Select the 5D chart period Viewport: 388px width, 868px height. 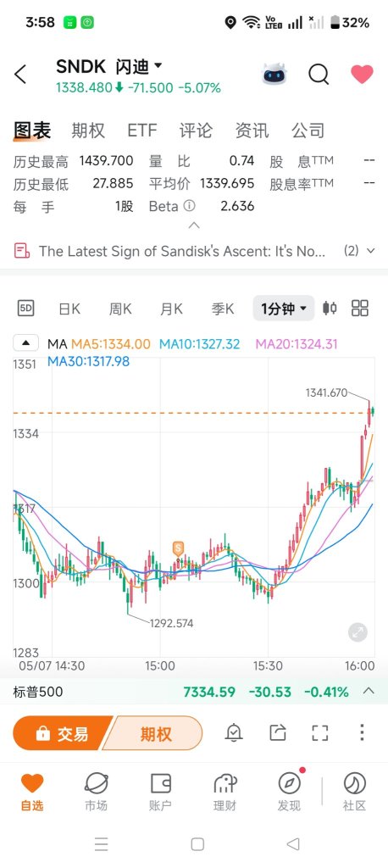click(x=26, y=308)
